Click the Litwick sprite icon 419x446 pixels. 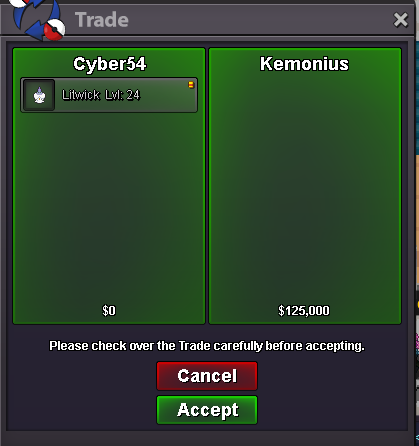point(39,95)
